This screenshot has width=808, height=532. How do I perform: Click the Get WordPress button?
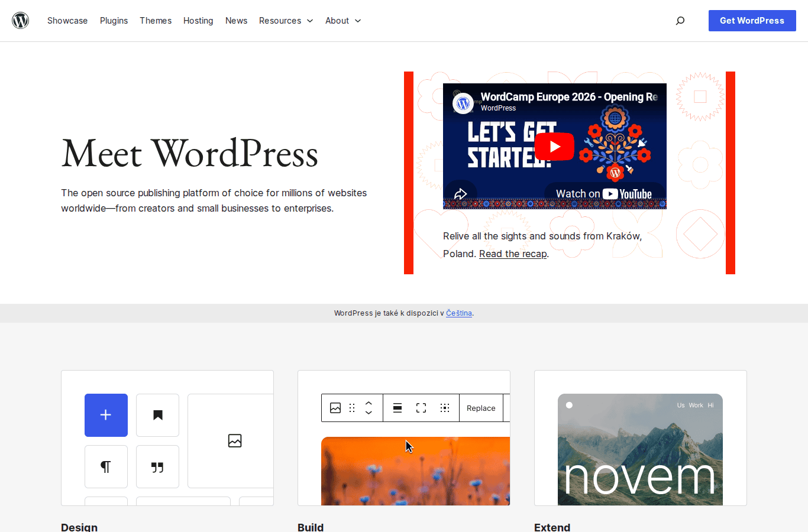pos(752,21)
